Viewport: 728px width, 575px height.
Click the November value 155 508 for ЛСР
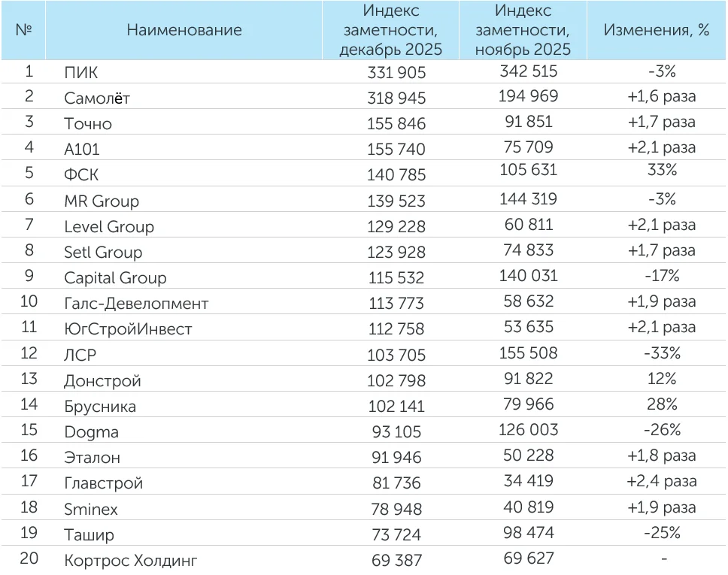click(528, 352)
